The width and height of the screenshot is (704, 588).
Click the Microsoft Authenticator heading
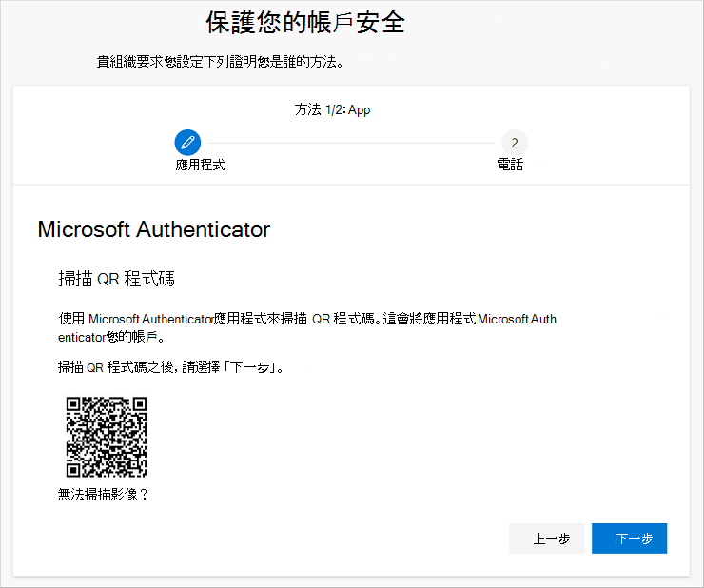(x=154, y=229)
